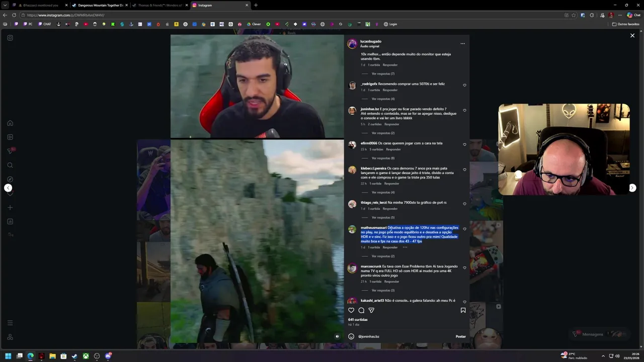Close the post overlay with X

[632, 36]
